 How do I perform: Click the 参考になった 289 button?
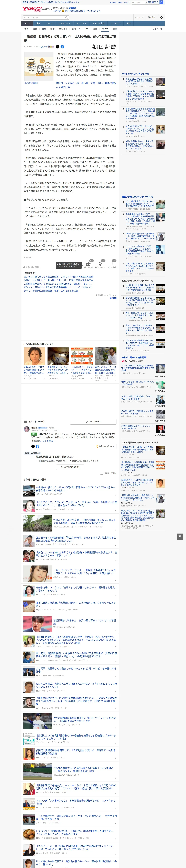coord(105,446)
